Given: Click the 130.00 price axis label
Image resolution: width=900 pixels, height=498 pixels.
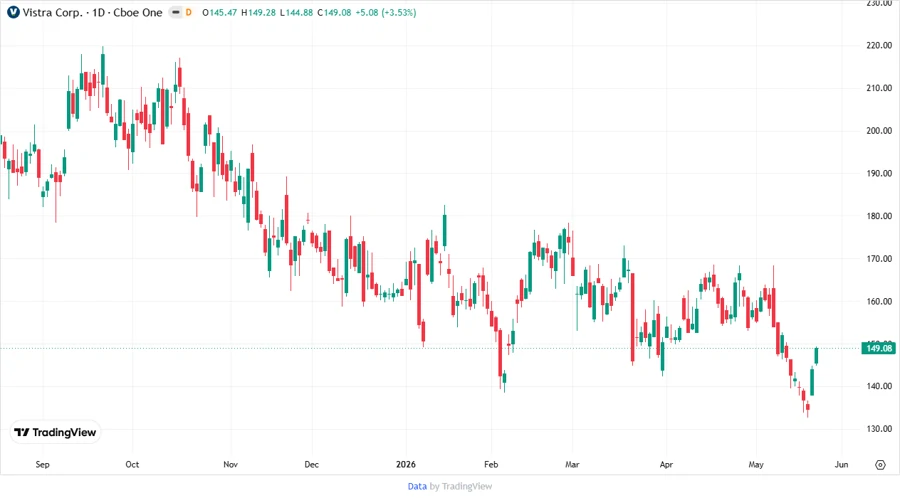Looking at the screenshot, I should (x=879, y=429).
